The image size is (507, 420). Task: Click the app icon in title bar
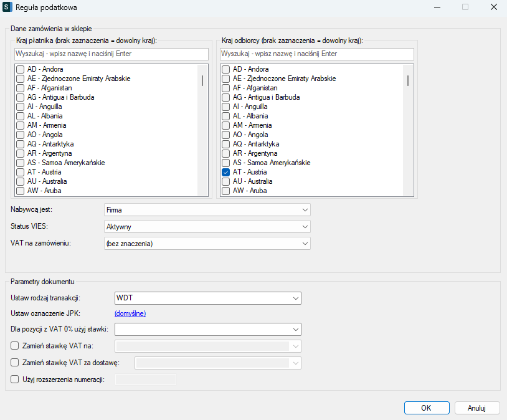[8, 7]
